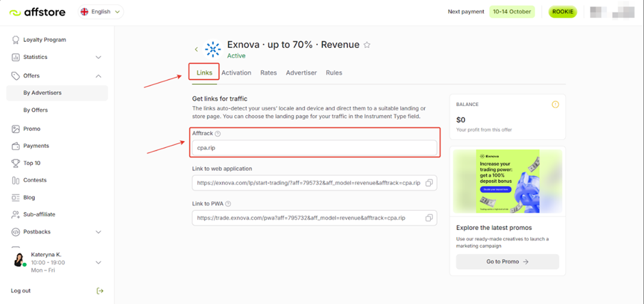The width and height of the screenshot is (644, 304).
Task: Open Loyalty Program in the sidebar
Action: [x=45, y=40]
